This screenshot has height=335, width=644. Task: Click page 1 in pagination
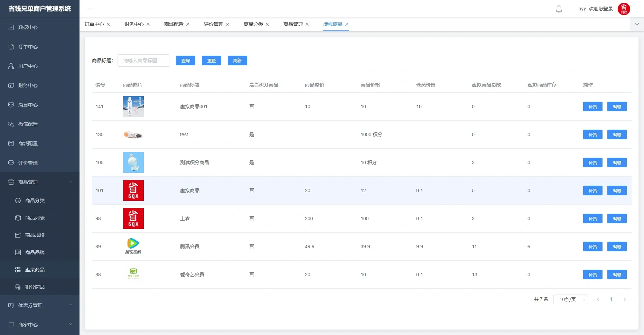click(612, 299)
